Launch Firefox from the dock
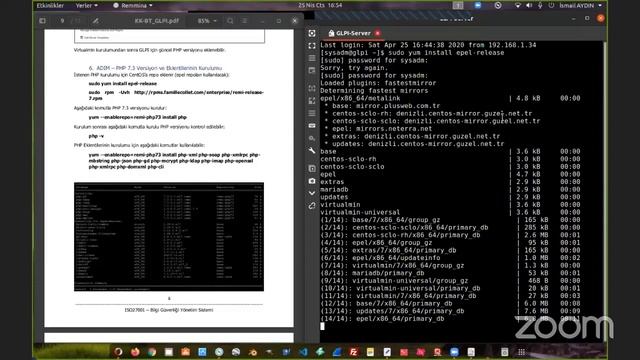 (x=135, y=352)
